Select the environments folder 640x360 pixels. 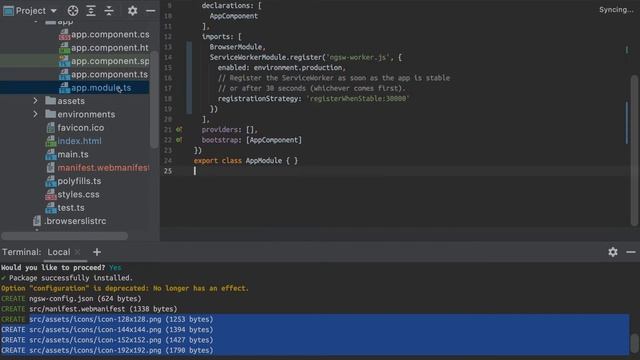[x=86, y=114]
